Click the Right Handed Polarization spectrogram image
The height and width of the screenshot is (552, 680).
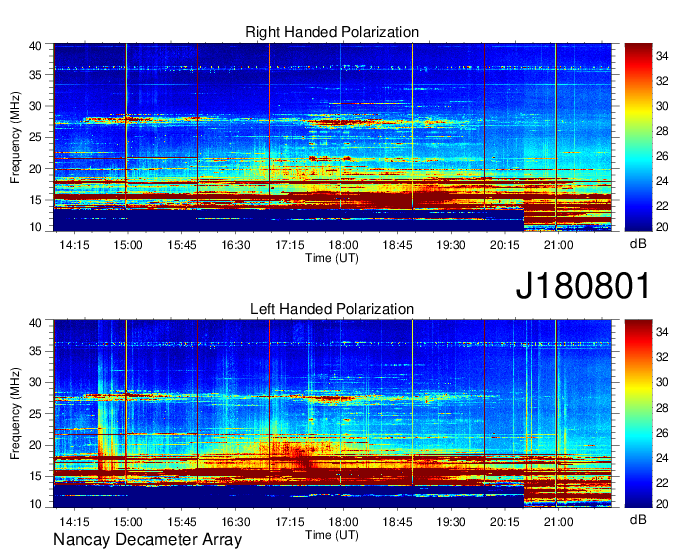pyautogui.click(x=332, y=137)
